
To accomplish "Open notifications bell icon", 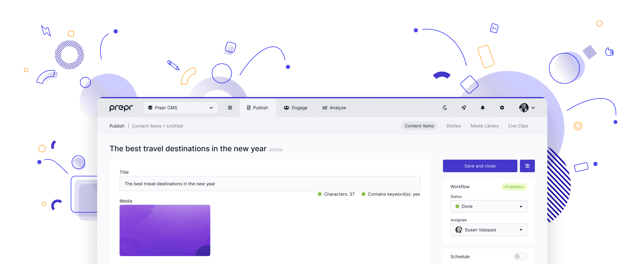I will pos(482,108).
